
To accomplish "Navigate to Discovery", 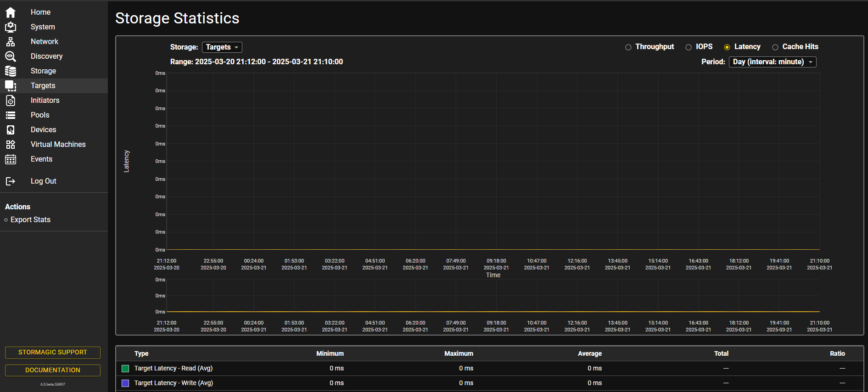I will (x=46, y=56).
